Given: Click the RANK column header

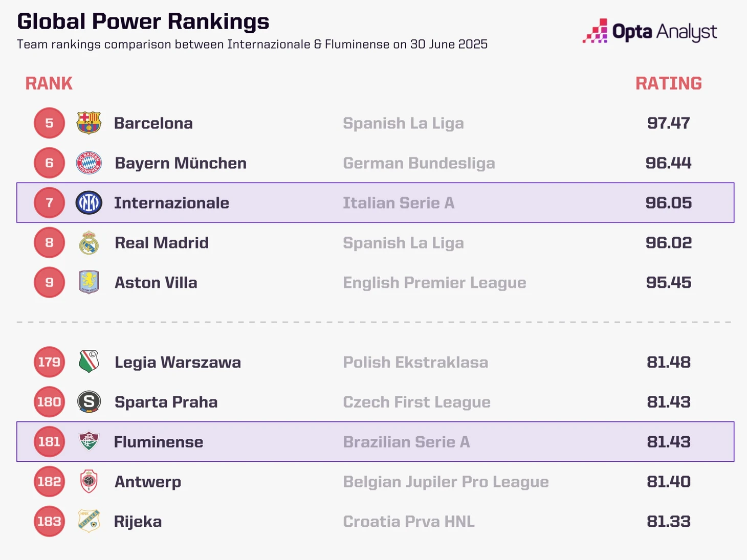Looking at the screenshot, I should [x=49, y=83].
